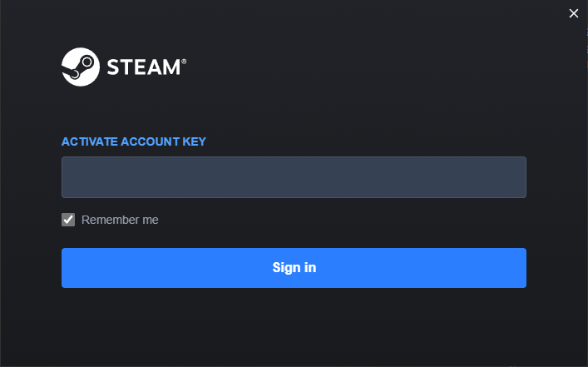Screen dimensions: 588x367
Task: Click the "Sign in" text label
Action: (294, 268)
